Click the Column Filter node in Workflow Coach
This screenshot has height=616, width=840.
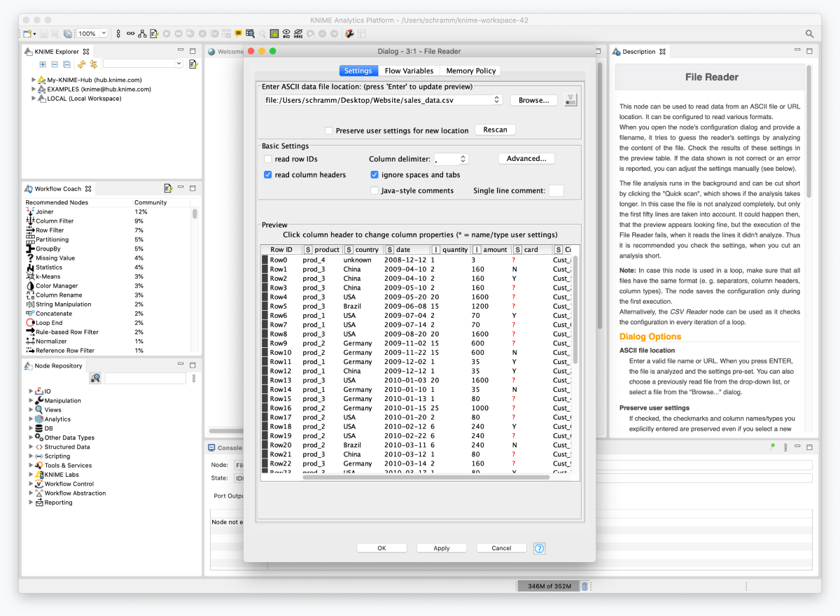click(x=55, y=221)
